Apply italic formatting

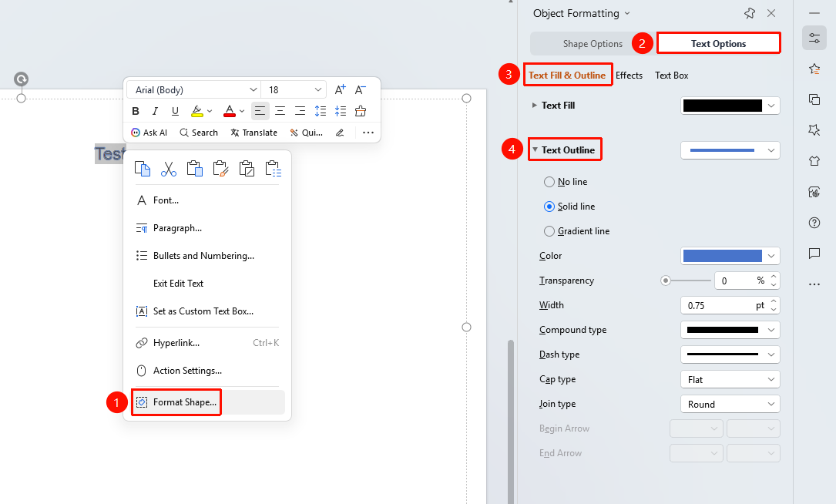[155, 111]
